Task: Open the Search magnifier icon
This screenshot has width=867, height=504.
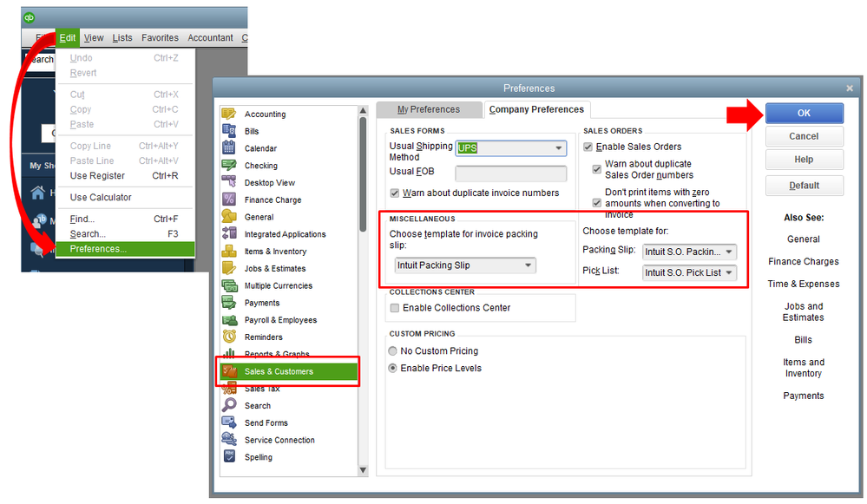Action: pos(229,405)
